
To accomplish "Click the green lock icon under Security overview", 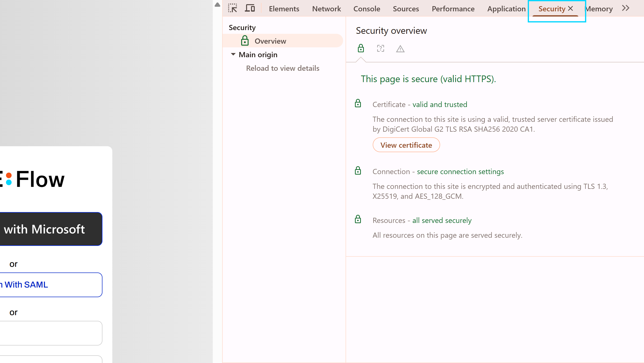I will click(x=360, y=48).
